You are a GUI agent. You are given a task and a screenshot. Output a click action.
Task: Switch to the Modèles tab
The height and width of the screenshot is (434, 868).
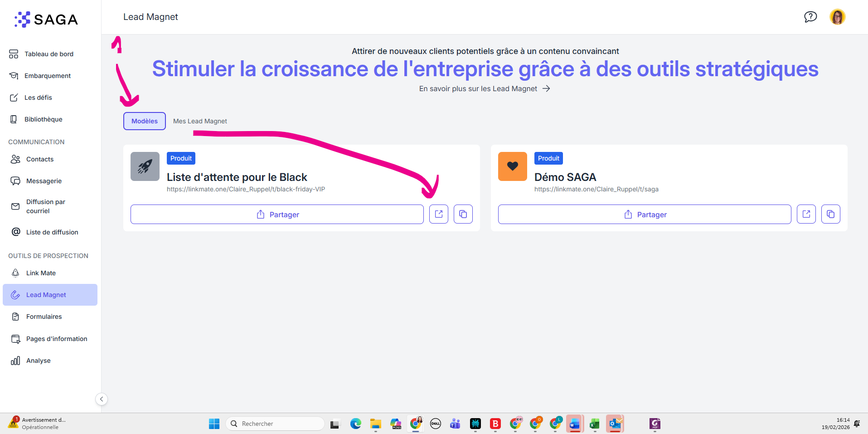click(x=145, y=121)
